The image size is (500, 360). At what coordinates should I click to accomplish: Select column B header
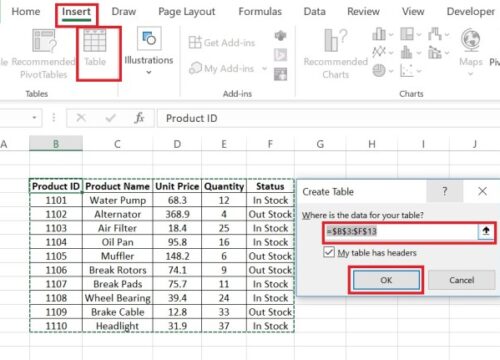pos(56,144)
